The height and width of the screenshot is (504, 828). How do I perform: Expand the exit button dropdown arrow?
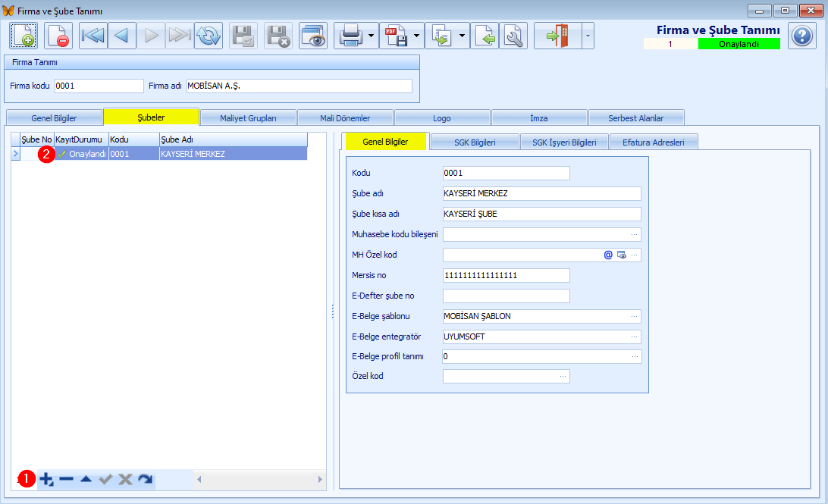click(588, 36)
